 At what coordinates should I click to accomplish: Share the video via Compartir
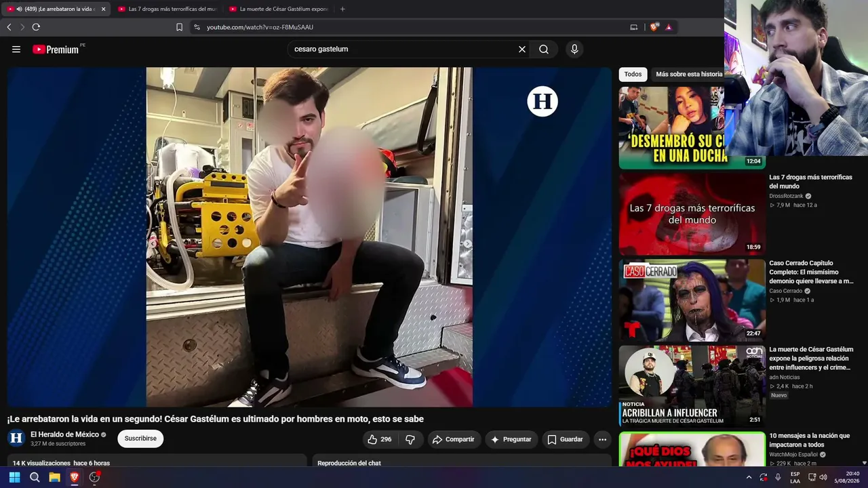pos(454,439)
